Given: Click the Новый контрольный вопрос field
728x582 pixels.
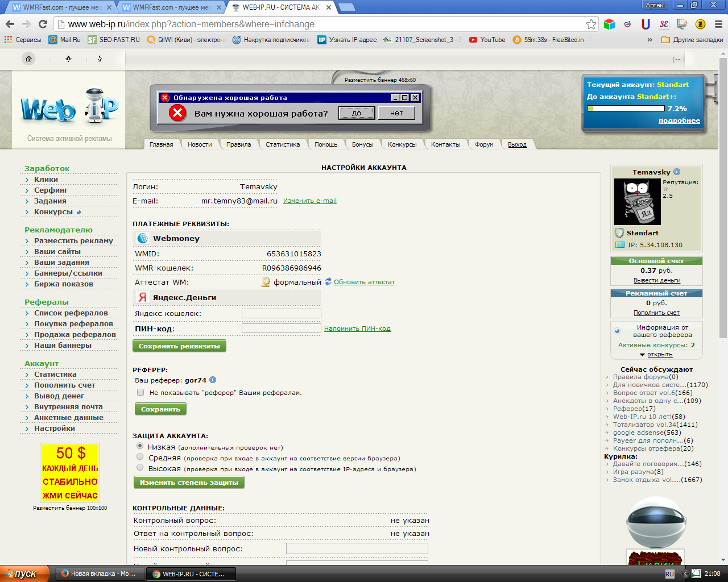Looking at the screenshot, I should pyautogui.click(x=357, y=548).
